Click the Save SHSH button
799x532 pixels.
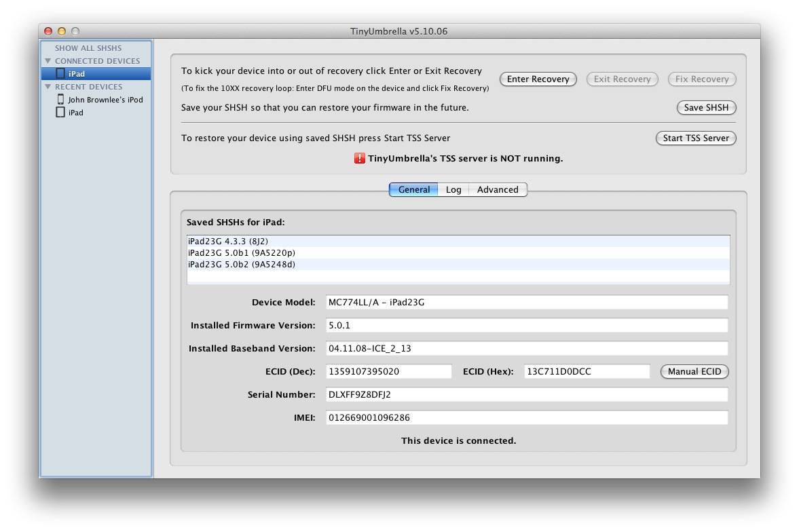[706, 107]
